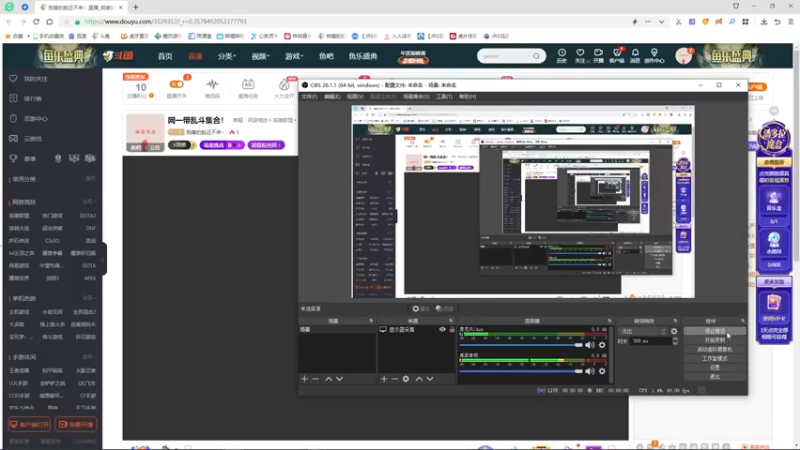The height and width of the screenshot is (450, 800).
Task: Expand the Douyu 视频 navigation dropdown
Action: click(260, 56)
